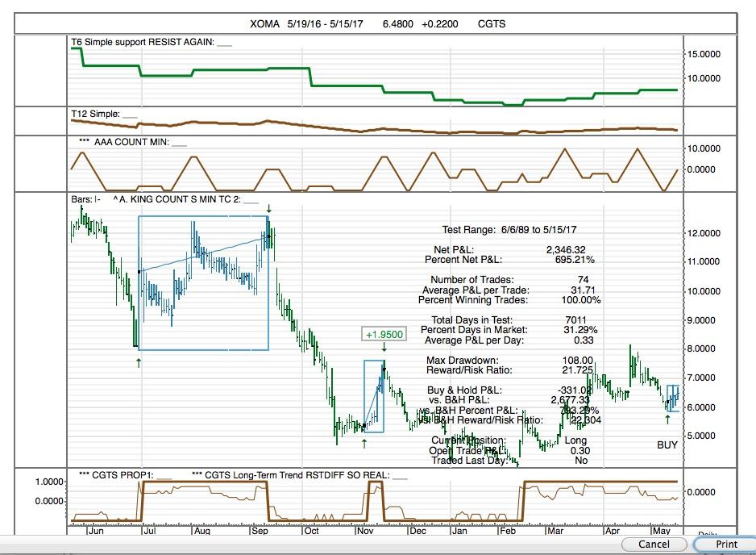756x555 pixels.
Task: Click the Cancel button
Action: (x=654, y=545)
